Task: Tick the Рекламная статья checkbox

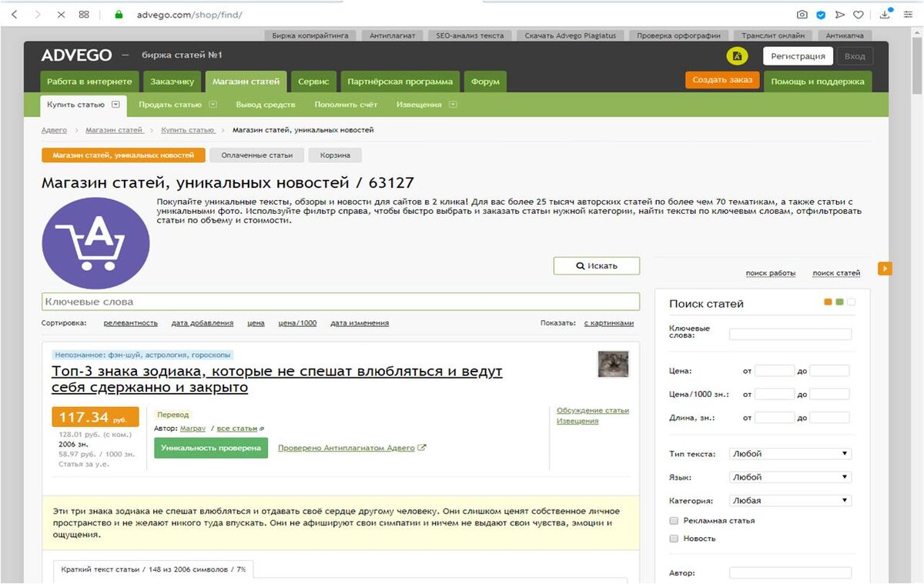Action: (675, 521)
